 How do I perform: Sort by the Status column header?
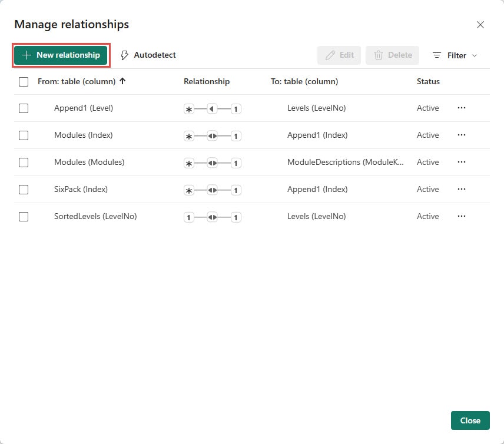(428, 82)
